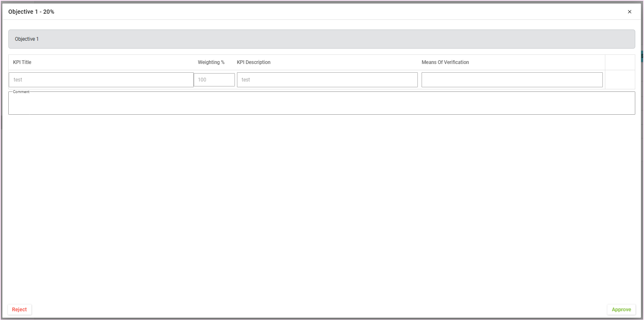Click the Means Of Verification column header
Image resolution: width=644 pixels, height=320 pixels.
pos(445,62)
